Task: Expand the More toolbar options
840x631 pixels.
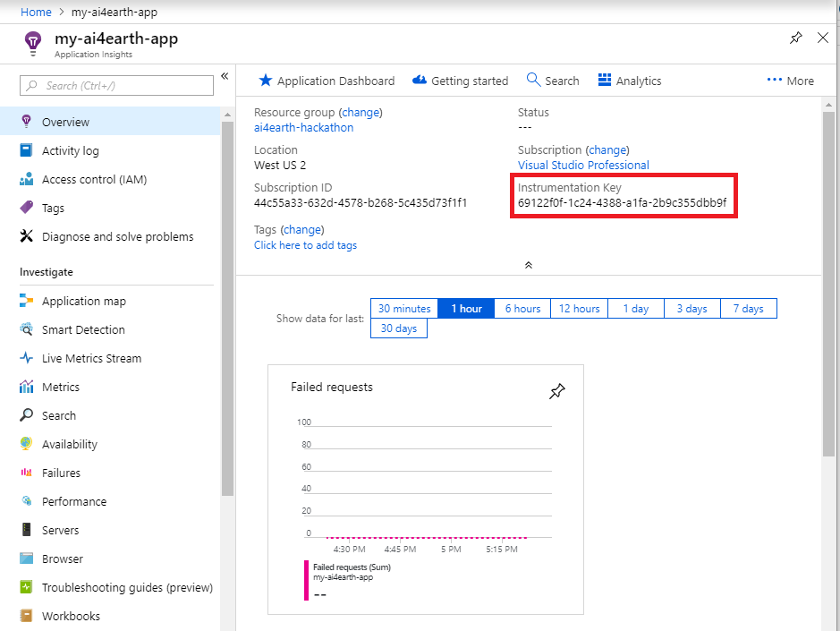Action: coord(790,81)
